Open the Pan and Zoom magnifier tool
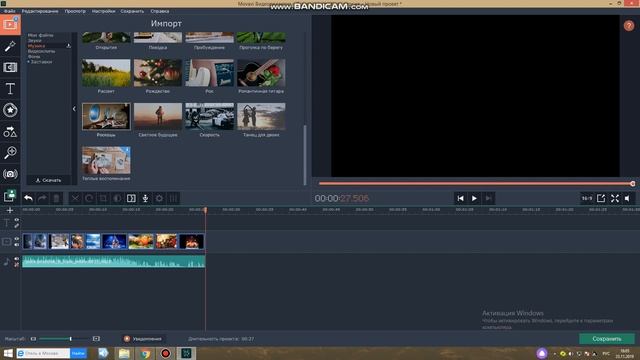The image size is (640, 360). click(10, 153)
